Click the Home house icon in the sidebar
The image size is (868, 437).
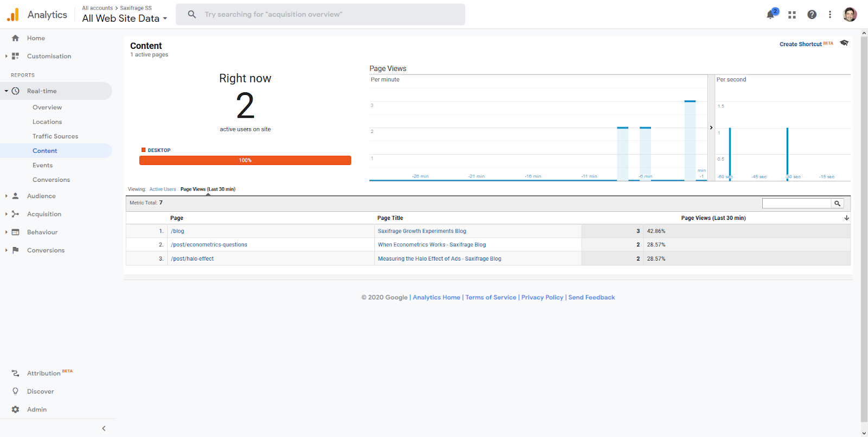coord(15,38)
